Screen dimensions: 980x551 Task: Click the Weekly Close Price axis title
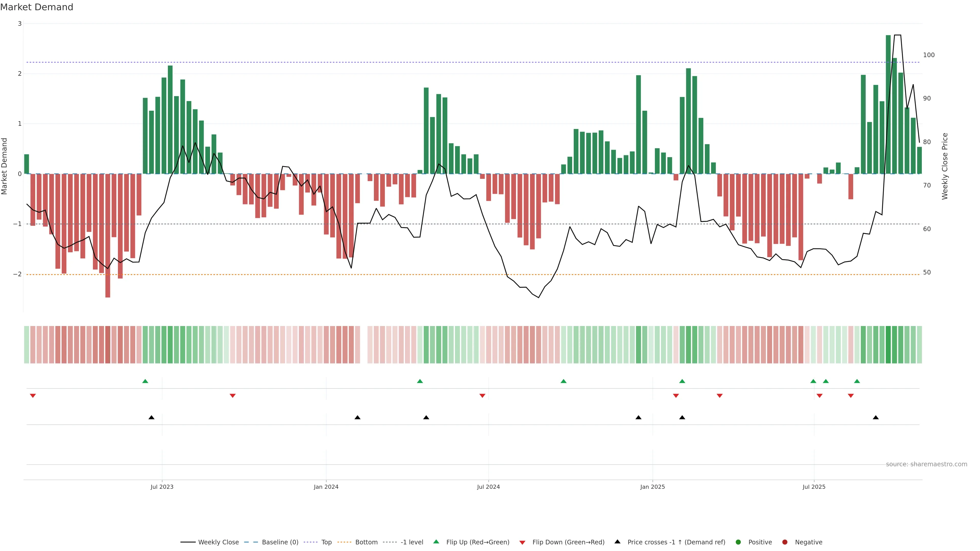click(945, 166)
